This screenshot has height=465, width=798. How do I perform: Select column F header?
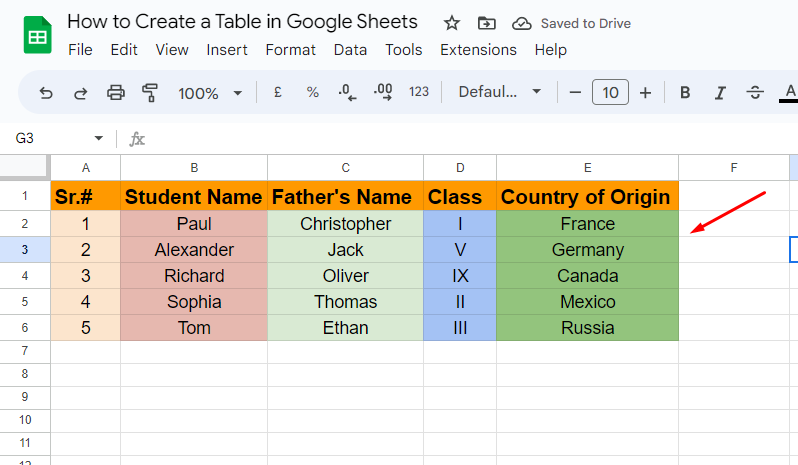tap(734, 168)
